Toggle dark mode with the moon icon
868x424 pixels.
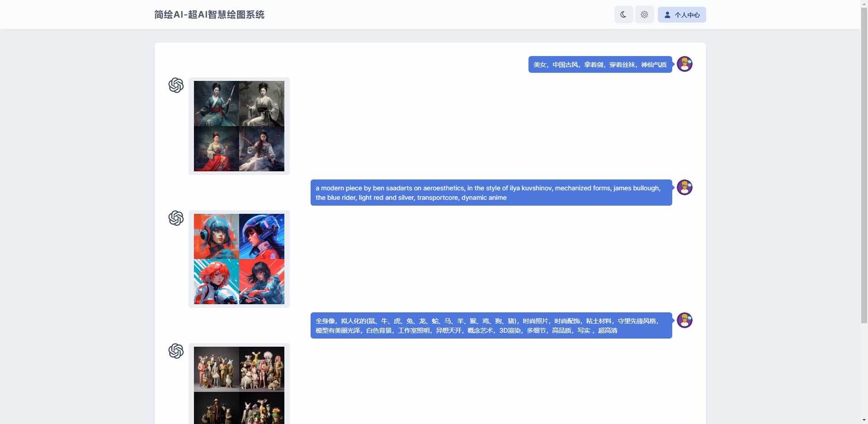click(623, 14)
